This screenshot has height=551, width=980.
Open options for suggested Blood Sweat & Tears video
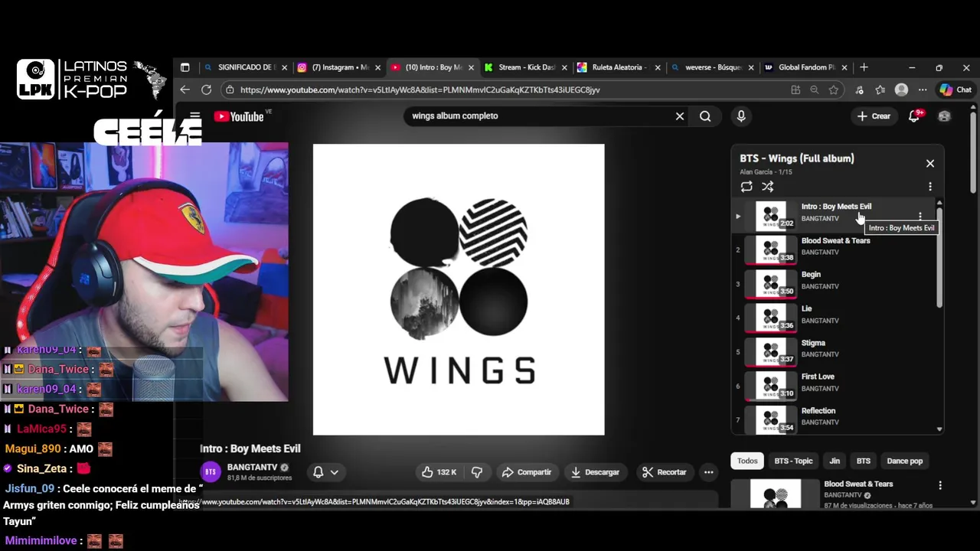940,485
